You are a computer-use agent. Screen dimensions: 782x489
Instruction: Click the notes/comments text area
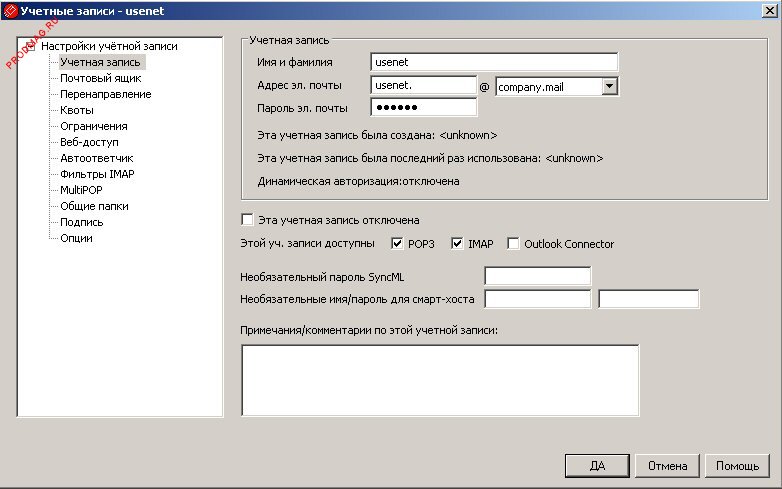tap(439, 379)
